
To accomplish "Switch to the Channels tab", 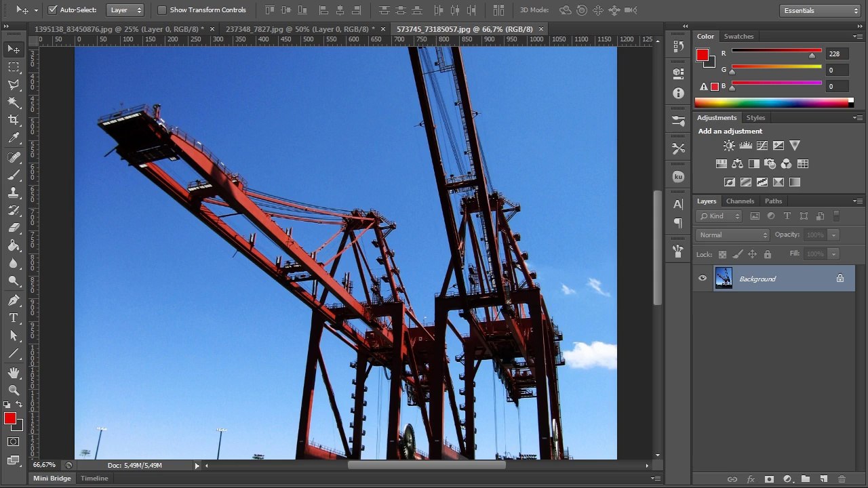I will coord(740,201).
